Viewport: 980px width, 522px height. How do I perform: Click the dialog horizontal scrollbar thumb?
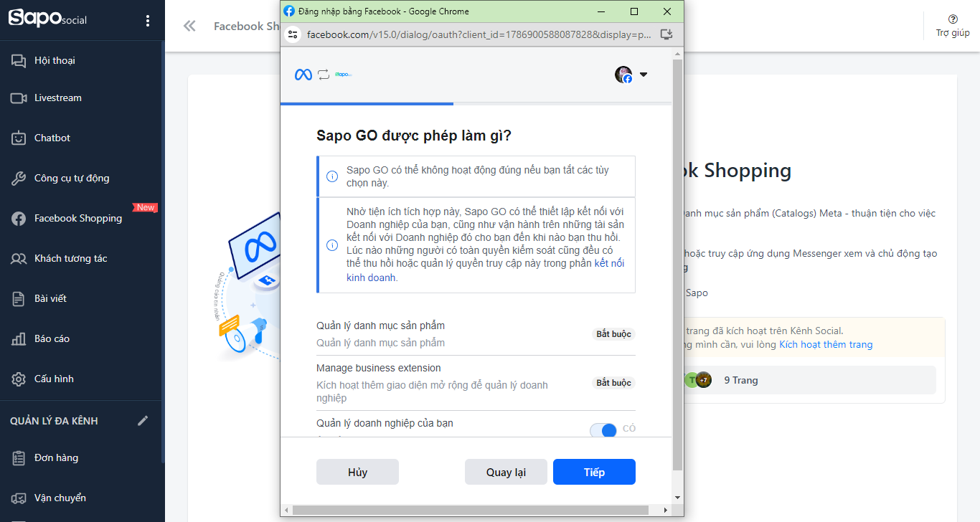(x=470, y=511)
